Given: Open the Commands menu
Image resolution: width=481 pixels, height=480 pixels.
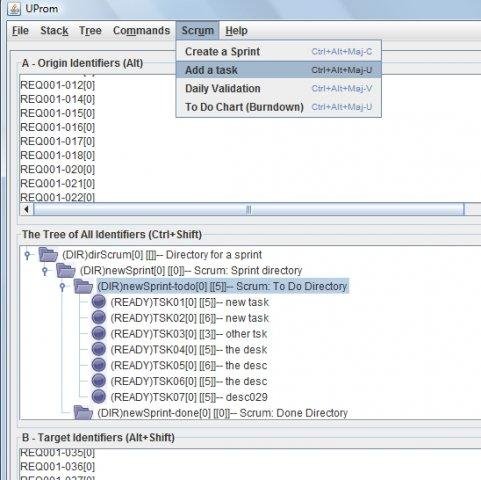Looking at the screenshot, I should (x=142, y=31).
